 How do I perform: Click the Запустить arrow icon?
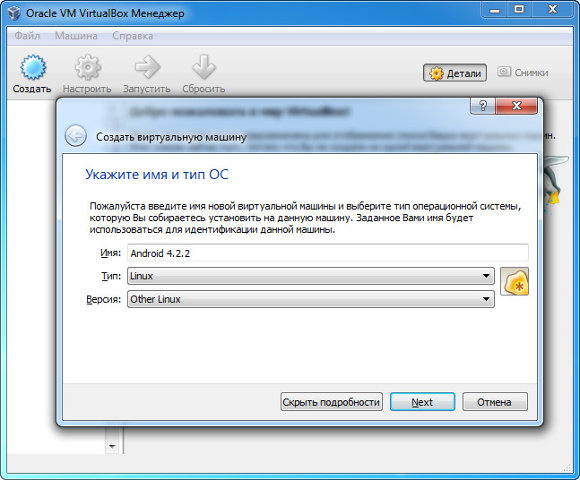[147, 67]
